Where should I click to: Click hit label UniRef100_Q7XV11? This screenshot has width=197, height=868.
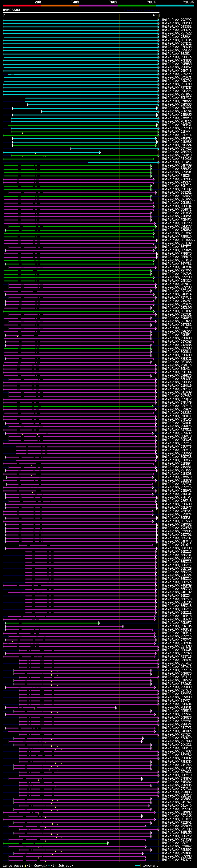176,789
